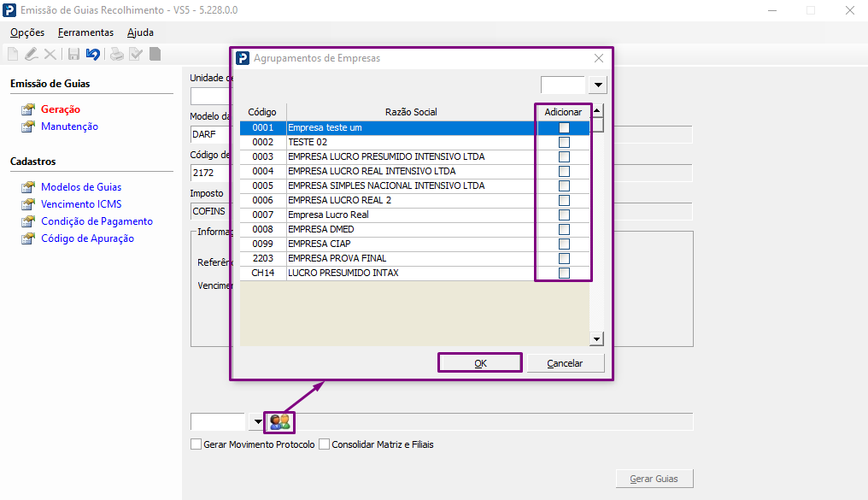Click the printer toolbar icon
Screen dimensions: 868x500
pos(117,54)
